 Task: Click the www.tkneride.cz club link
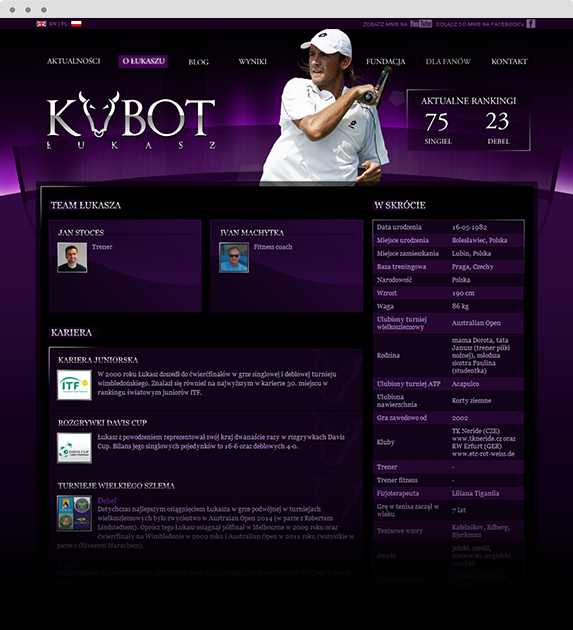click(x=477, y=438)
